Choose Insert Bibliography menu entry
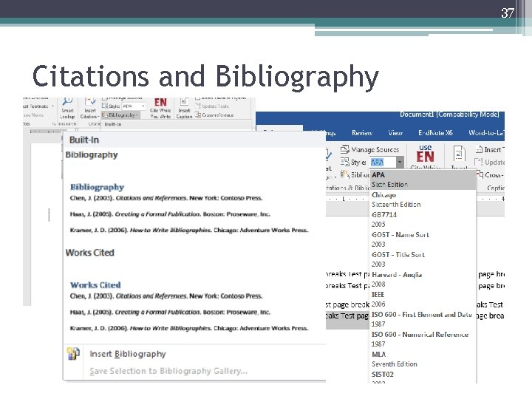This screenshot has height=399, width=532. pyautogui.click(x=194, y=354)
